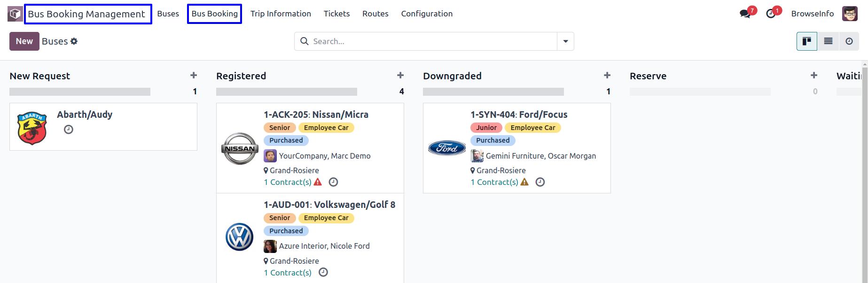
Task: Click activity clock on Ford/Focus card
Action: [x=540, y=182]
